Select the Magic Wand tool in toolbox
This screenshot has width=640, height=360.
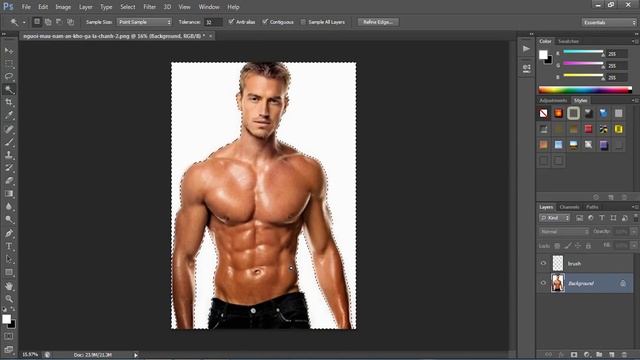click(9, 89)
